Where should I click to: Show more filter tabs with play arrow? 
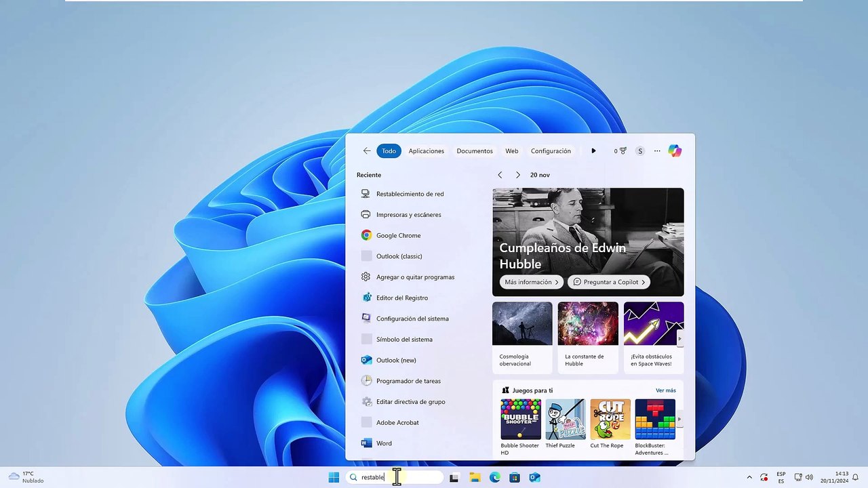tap(593, 151)
